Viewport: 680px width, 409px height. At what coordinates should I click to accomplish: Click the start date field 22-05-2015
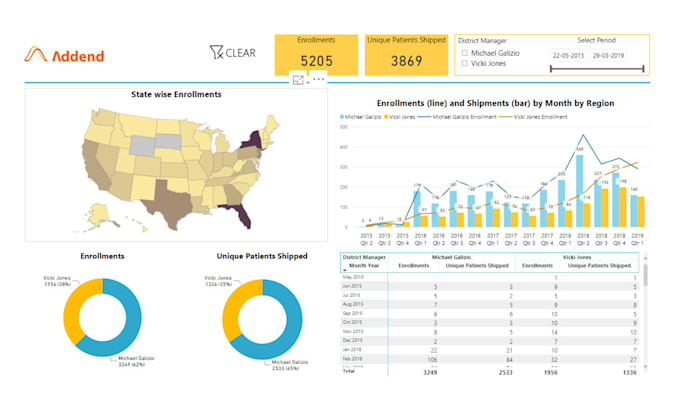[x=568, y=56]
